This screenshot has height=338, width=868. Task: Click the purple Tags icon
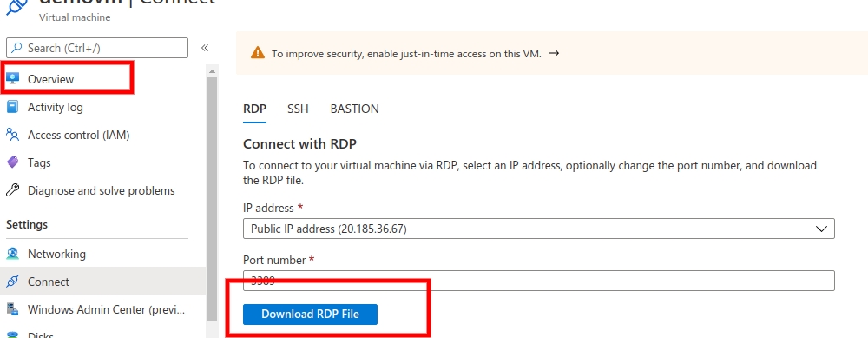click(12, 162)
